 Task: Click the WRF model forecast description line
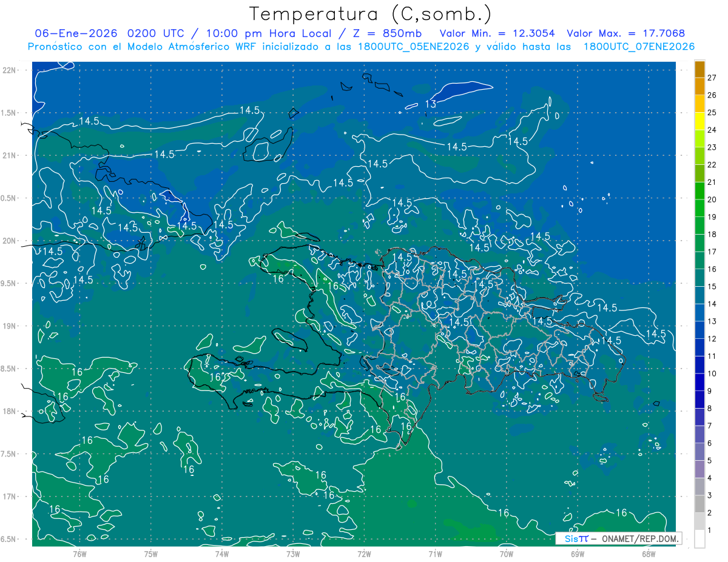361,47
